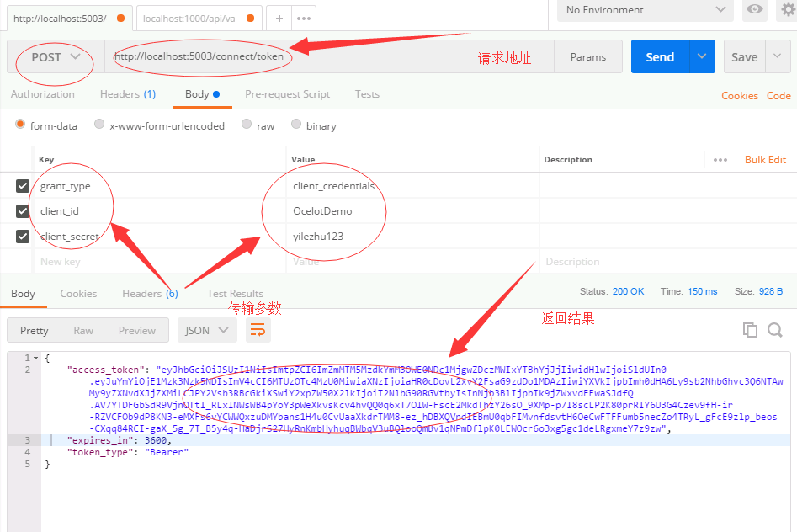Image resolution: width=797 pixels, height=532 pixels.
Task: Click the New key input field
Action: pyautogui.click(x=160, y=262)
